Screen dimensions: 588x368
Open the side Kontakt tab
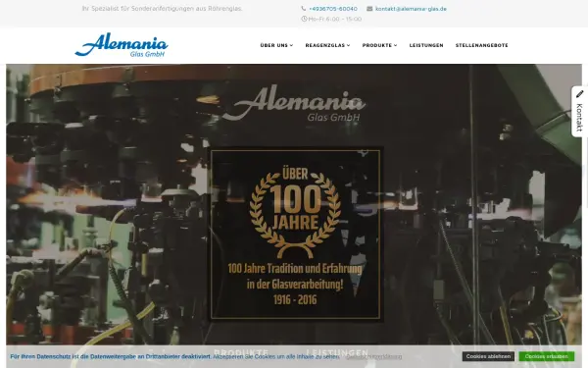(x=579, y=112)
